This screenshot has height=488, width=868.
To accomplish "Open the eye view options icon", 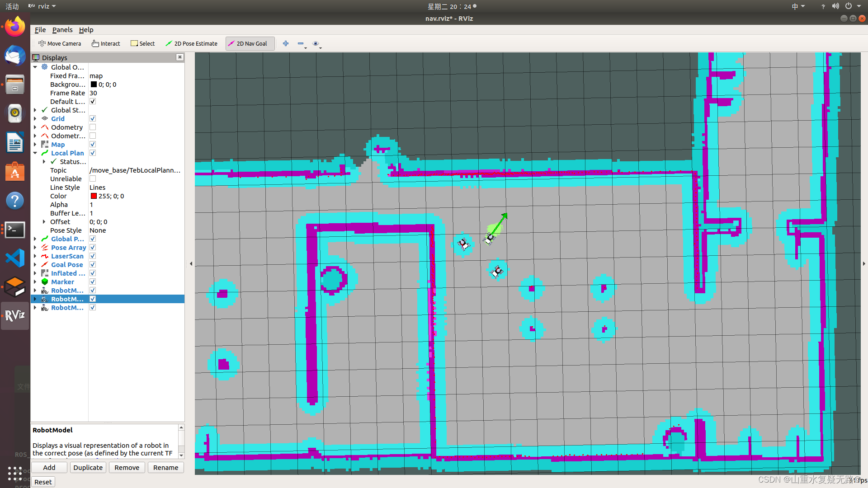I will [316, 43].
